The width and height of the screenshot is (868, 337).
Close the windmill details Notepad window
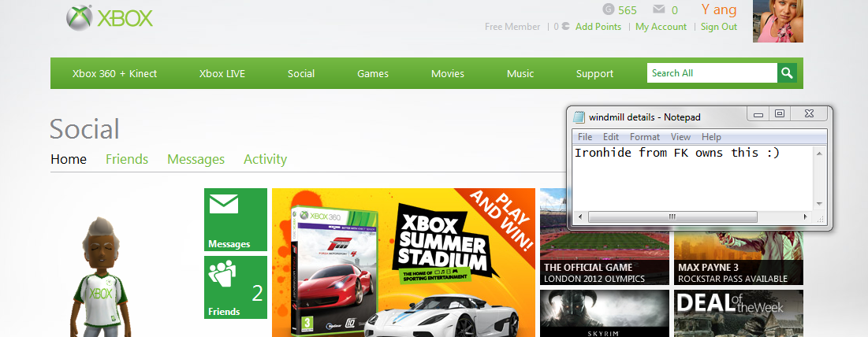[x=810, y=114]
